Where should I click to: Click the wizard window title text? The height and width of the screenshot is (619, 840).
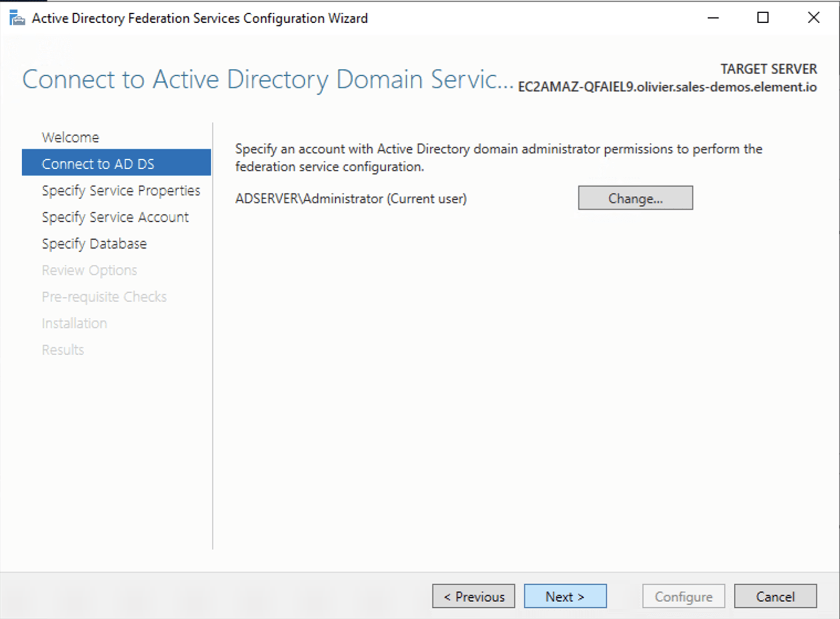pyautogui.click(x=200, y=18)
